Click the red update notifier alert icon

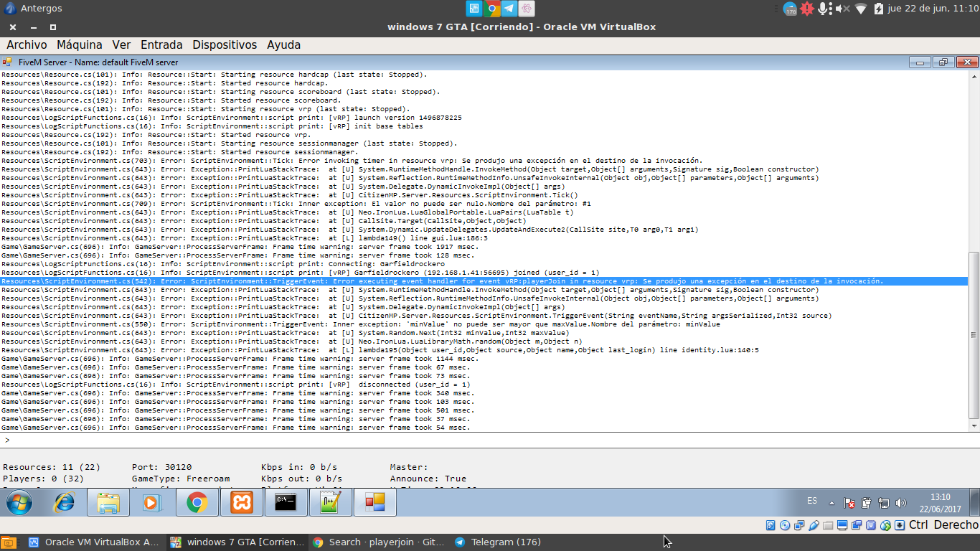pyautogui.click(x=807, y=9)
